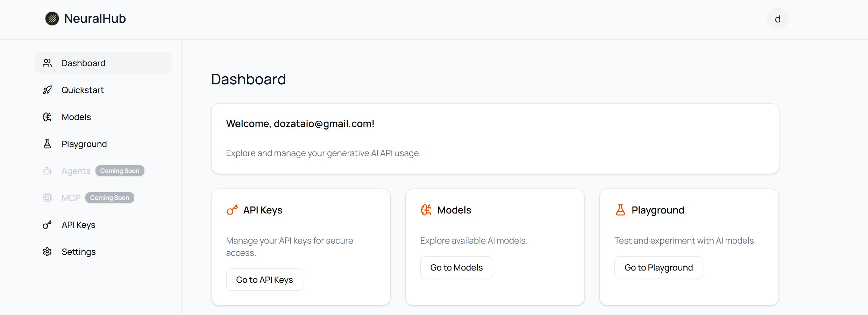Image resolution: width=868 pixels, height=315 pixels.
Task: Navigate to Playground from the sidebar
Action: pyautogui.click(x=84, y=144)
